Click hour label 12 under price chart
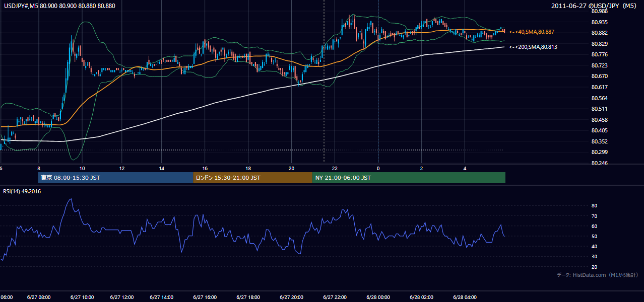The width and height of the screenshot is (644, 302). tap(122, 168)
